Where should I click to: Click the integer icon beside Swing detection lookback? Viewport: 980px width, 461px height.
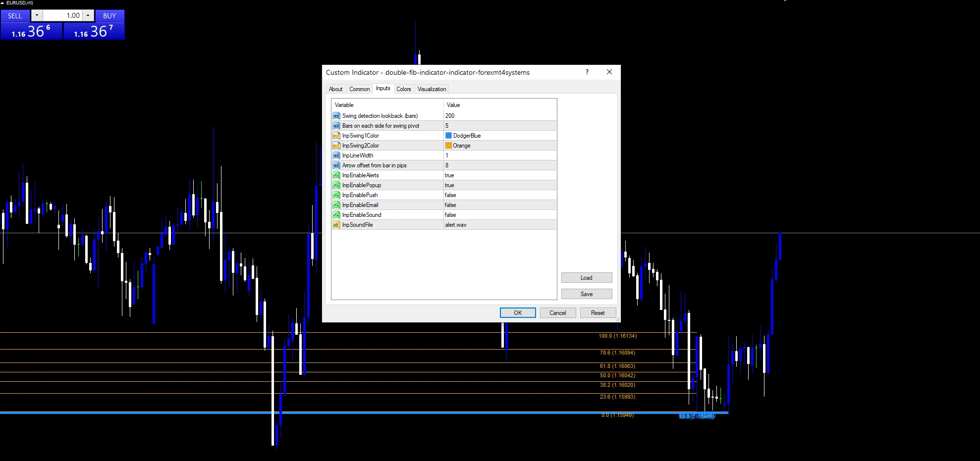336,116
